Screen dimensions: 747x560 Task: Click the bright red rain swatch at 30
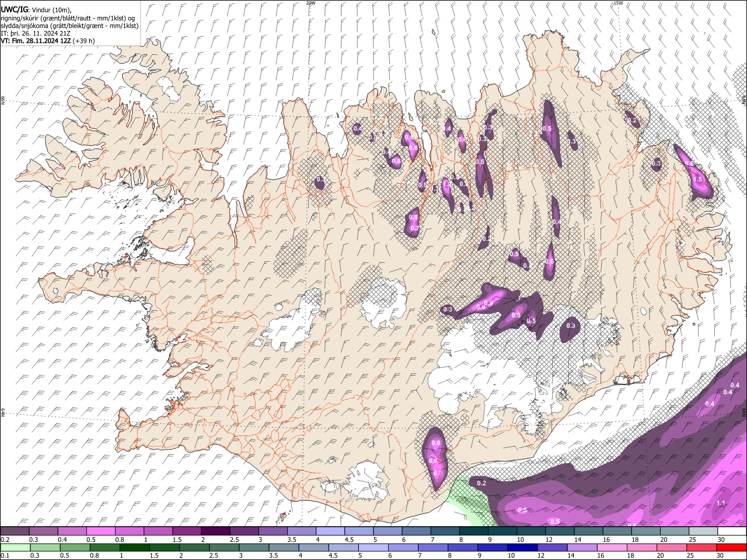732,547
